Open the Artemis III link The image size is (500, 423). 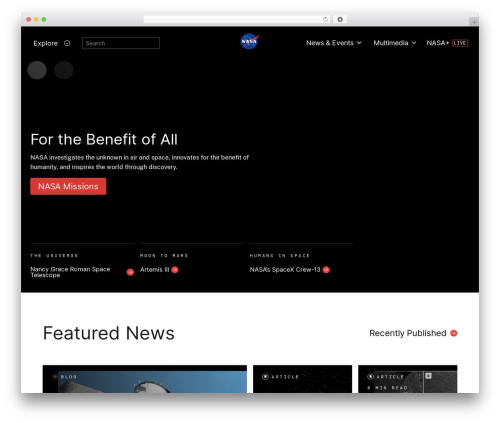pos(154,270)
